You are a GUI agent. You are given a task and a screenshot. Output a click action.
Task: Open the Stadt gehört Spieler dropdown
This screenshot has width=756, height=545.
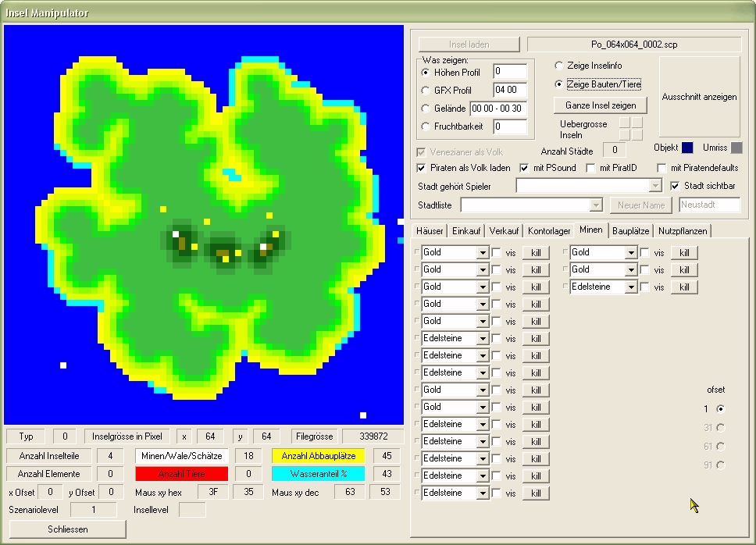click(655, 186)
